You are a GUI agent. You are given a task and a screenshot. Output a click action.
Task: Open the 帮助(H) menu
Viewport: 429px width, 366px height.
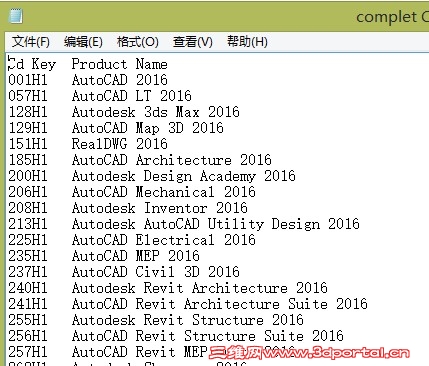[247, 42]
